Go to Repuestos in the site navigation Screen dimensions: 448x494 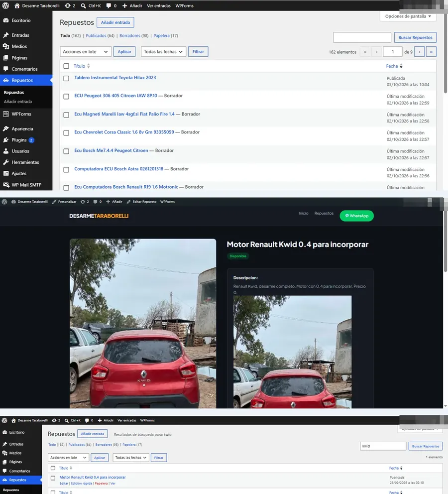(324, 213)
